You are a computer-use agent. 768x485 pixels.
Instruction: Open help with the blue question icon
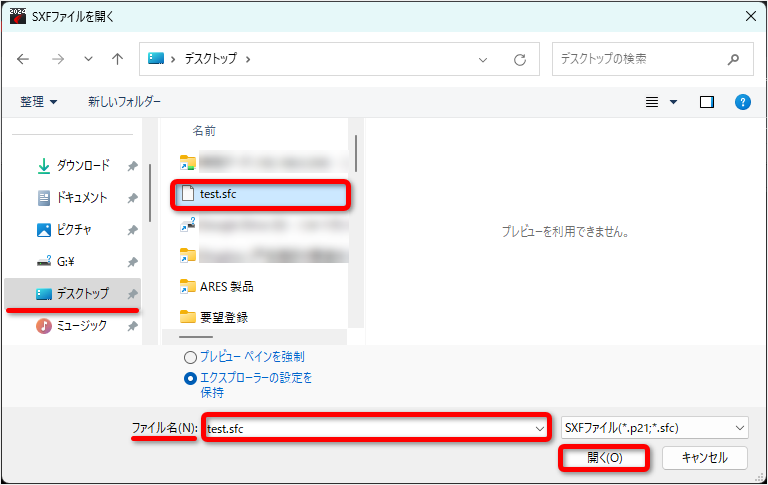click(x=743, y=102)
